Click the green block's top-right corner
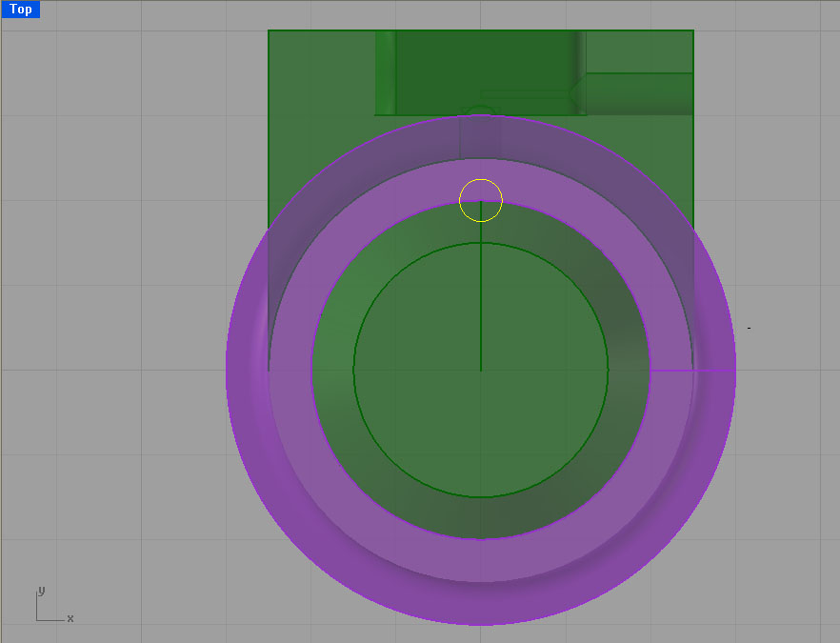840x643 pixels. coord(692,31)
